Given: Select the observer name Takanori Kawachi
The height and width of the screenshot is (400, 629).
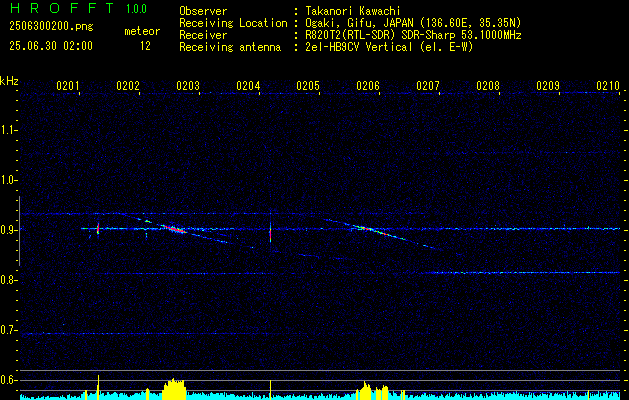Looking at the screenshot, I should pyautogui.click(x=353, y=11).
